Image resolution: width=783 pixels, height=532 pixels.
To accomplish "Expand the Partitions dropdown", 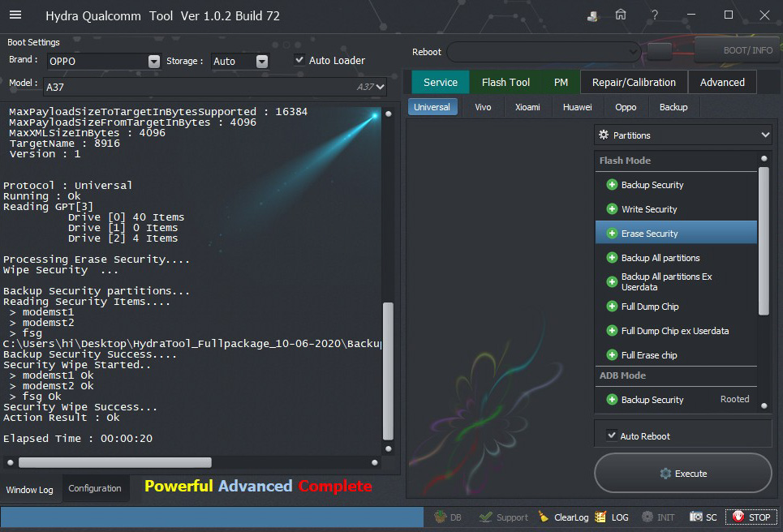I will click(683, 135).
